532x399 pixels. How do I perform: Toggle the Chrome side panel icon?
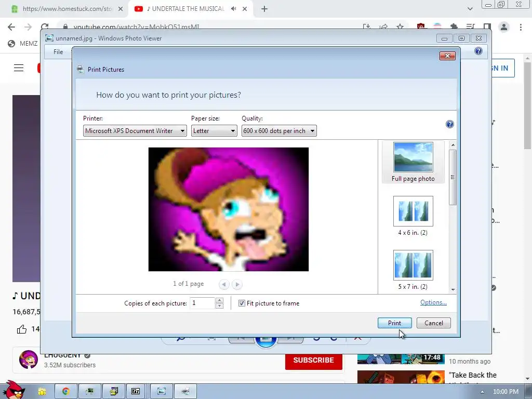point(487,26)
